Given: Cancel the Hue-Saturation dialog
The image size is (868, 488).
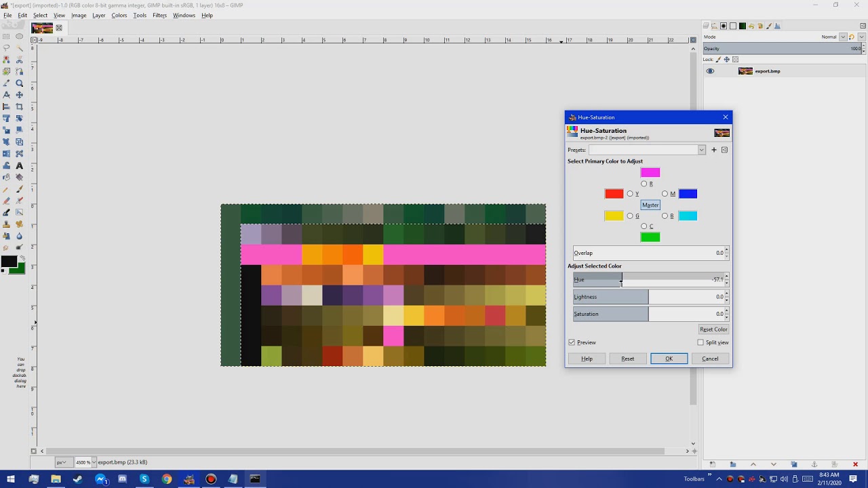Looking at the screenshot, I should (x=710, y=359).
